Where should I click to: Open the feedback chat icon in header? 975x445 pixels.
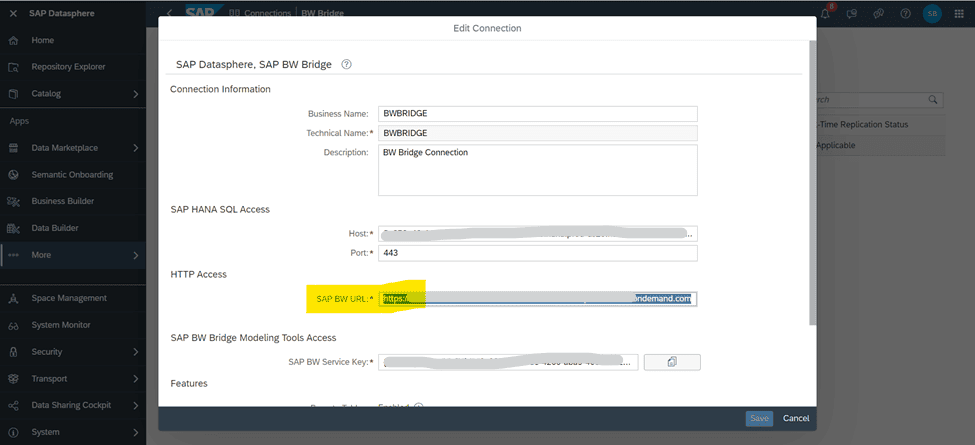click(853, 13)
